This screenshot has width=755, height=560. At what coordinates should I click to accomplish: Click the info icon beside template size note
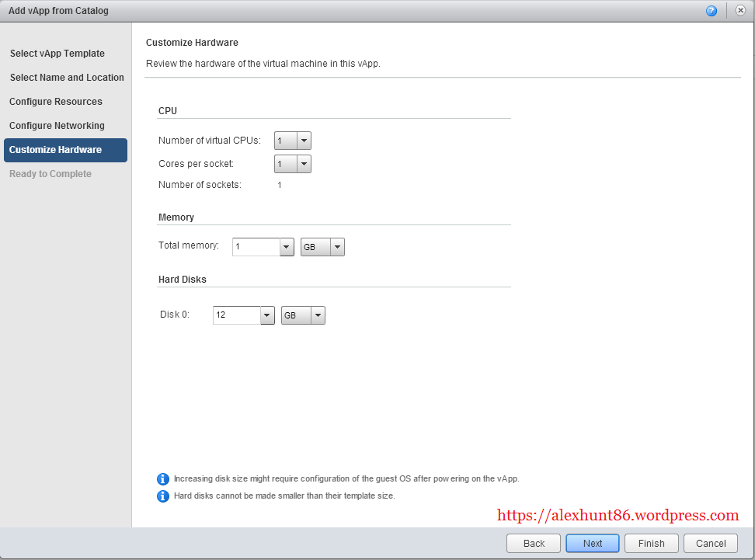pos(163,496)
